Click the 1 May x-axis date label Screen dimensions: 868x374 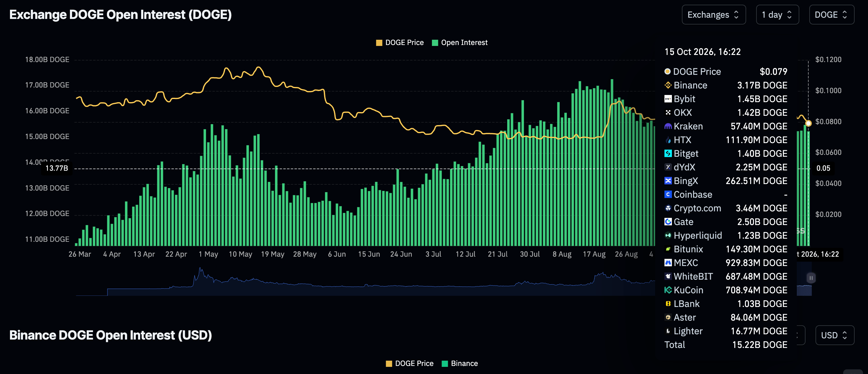208,254
